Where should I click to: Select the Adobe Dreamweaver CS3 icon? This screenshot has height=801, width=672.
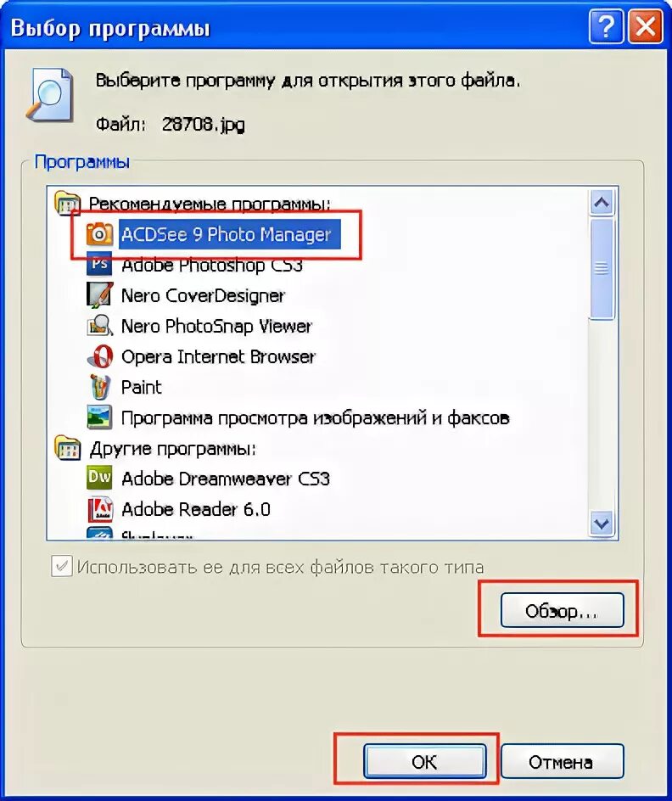[99, 478]
